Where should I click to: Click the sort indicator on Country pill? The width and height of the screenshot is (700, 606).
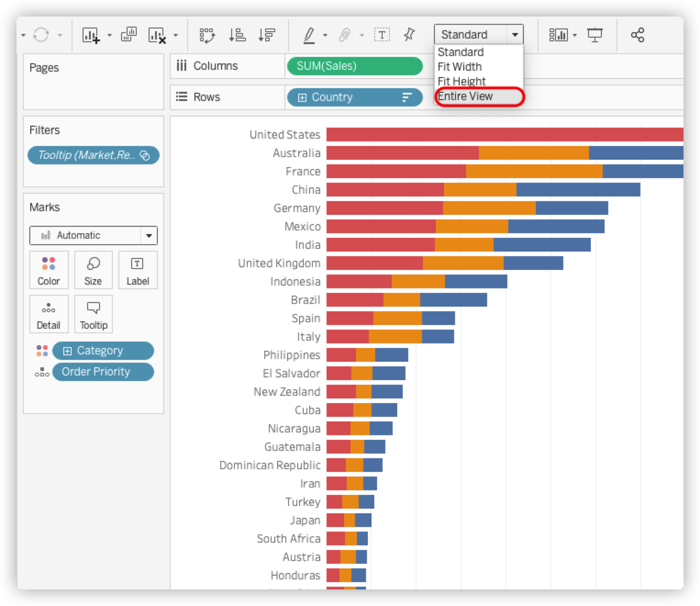tap(407, 97)
